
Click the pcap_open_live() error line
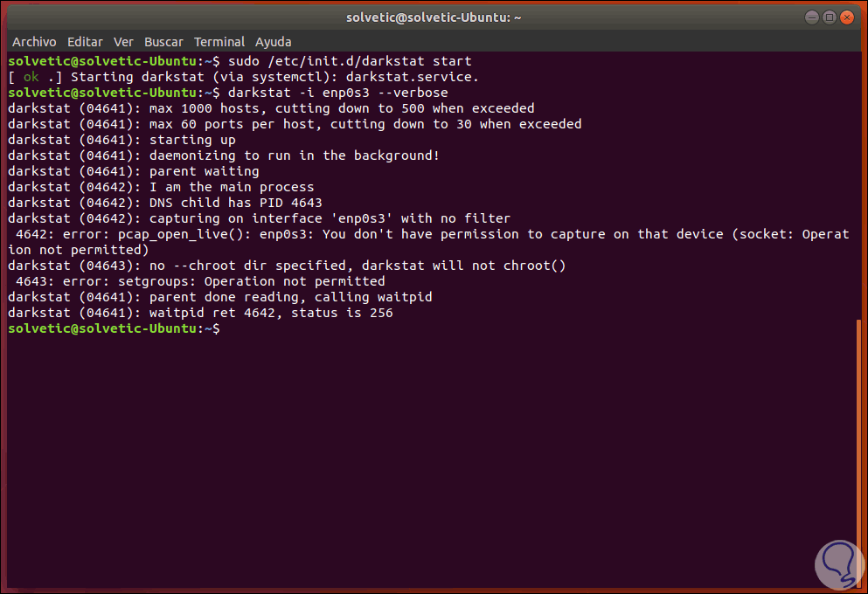tap(428, 234)
